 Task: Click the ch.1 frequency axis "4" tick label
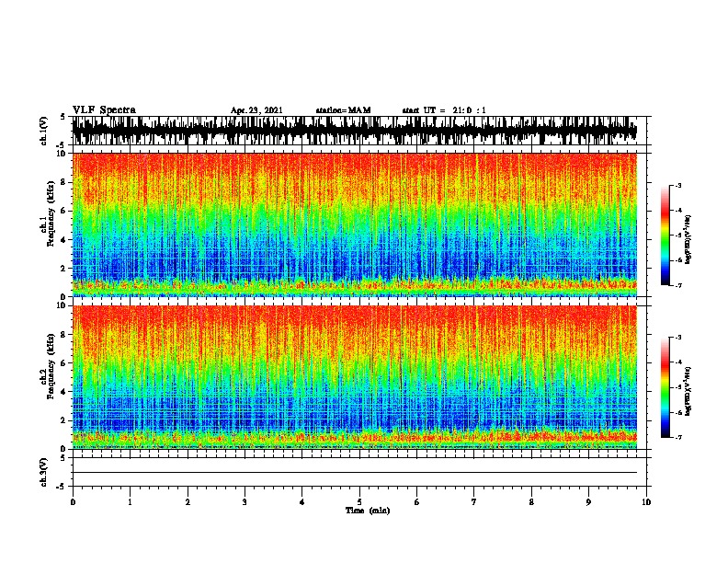64,240
